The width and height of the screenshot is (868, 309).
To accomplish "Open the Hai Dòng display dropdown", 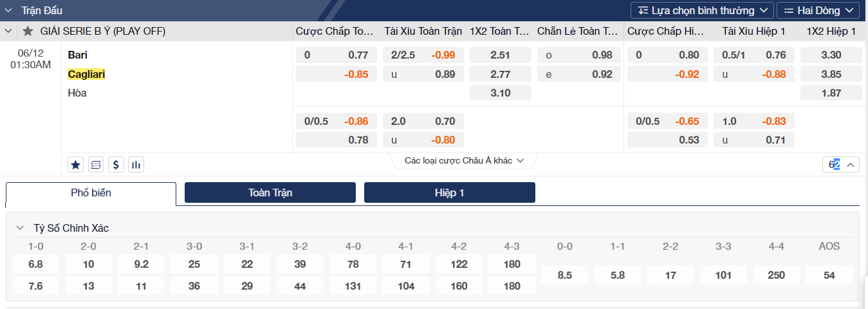I will pos(818,10).
